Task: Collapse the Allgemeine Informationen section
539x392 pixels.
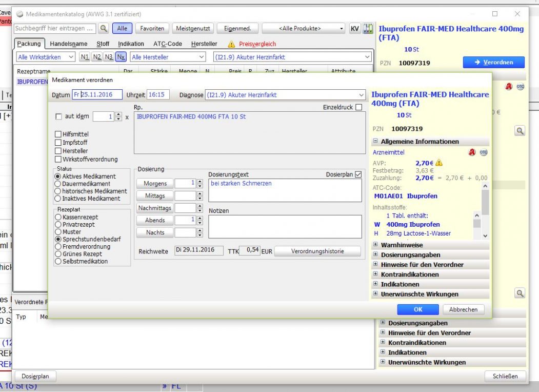Action: pos(375,141)
